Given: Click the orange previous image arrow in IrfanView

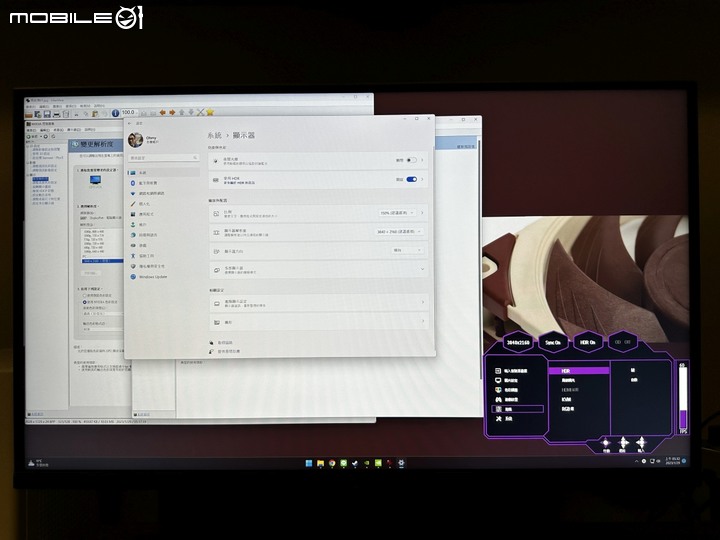Looking at the screenshot, I should tap(163, 112).
